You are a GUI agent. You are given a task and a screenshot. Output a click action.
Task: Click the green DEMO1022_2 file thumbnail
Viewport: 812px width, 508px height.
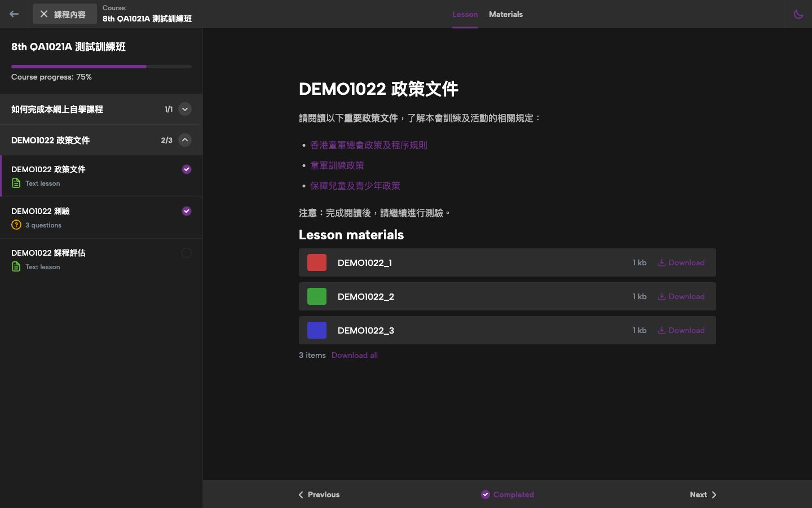coord(317,296)
